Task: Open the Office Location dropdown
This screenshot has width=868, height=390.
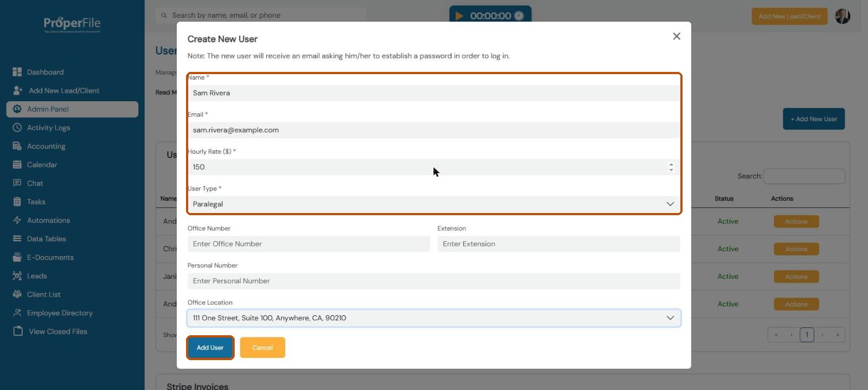Action: point(434,318)
